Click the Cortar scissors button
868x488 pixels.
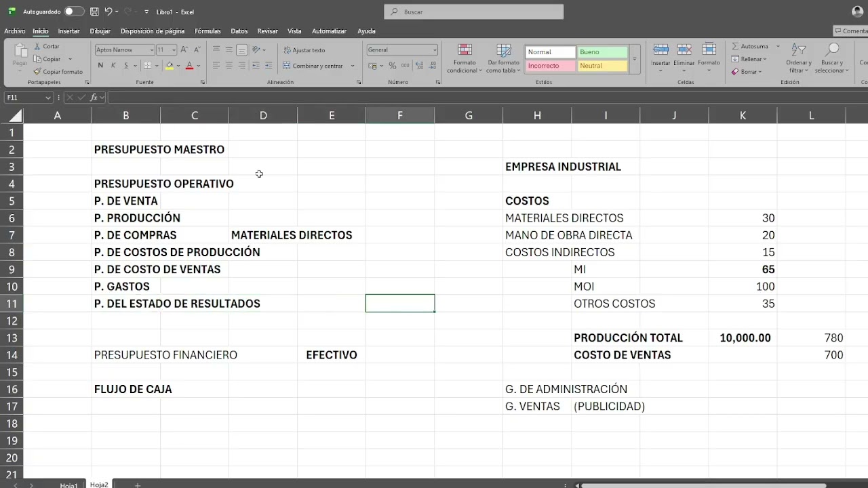46,46
